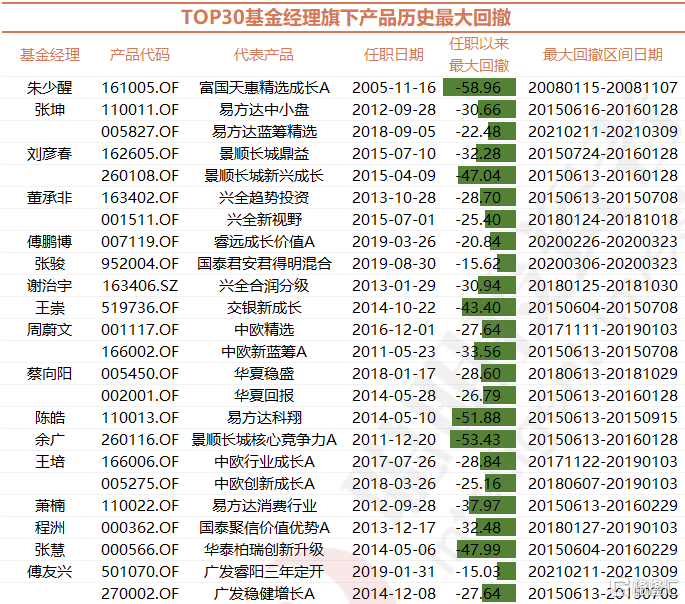Click the -15.03 drawdown value cell
This screenshot has height=604, width=685.
[x=478, y=572]
